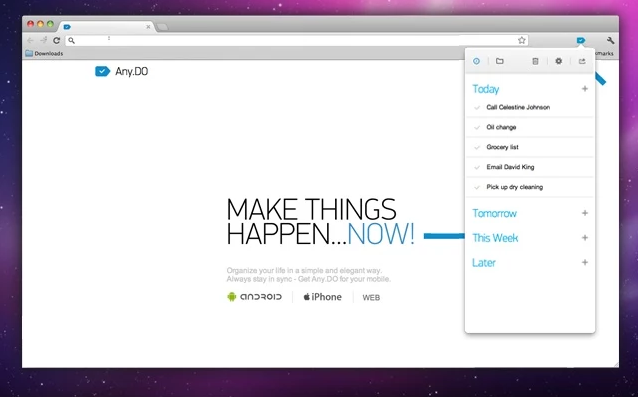Image resolution: width=638 pixels, height=397 pixels.
Task: Add a task with Today's plus
Action: coord(585,89)
